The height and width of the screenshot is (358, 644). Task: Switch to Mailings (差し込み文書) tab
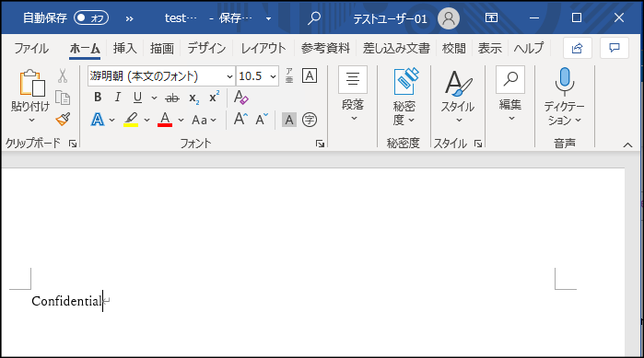click(396, 49)
